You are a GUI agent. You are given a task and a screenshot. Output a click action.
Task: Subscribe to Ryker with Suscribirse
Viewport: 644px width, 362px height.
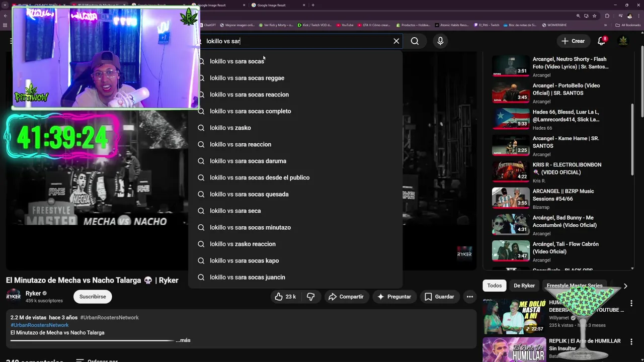[93, 297]
